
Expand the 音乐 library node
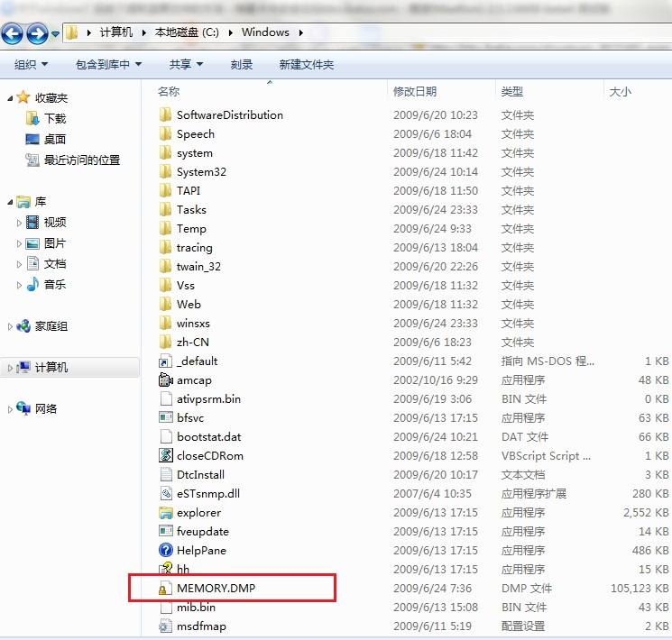pos(19,285)
